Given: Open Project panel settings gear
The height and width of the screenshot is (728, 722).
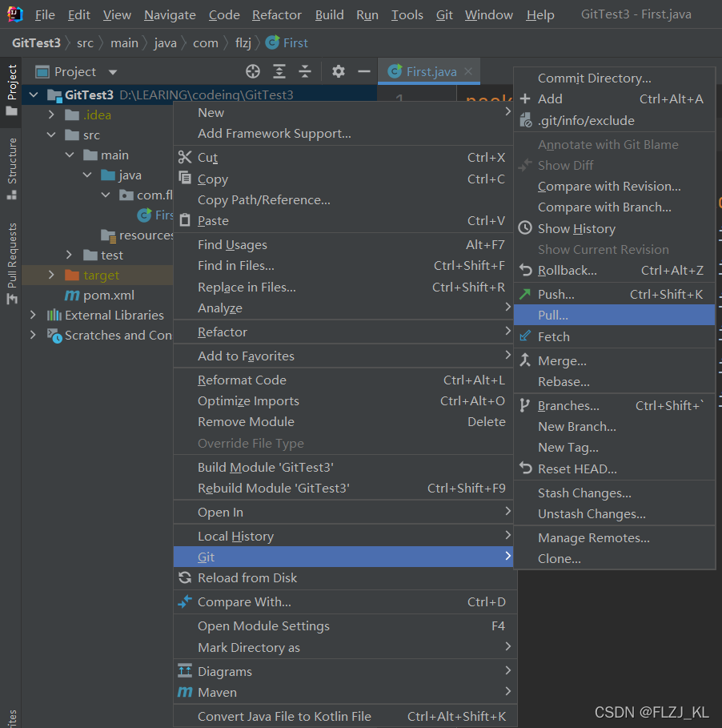Looking at the screenshot, I should (x=339, y=71).
